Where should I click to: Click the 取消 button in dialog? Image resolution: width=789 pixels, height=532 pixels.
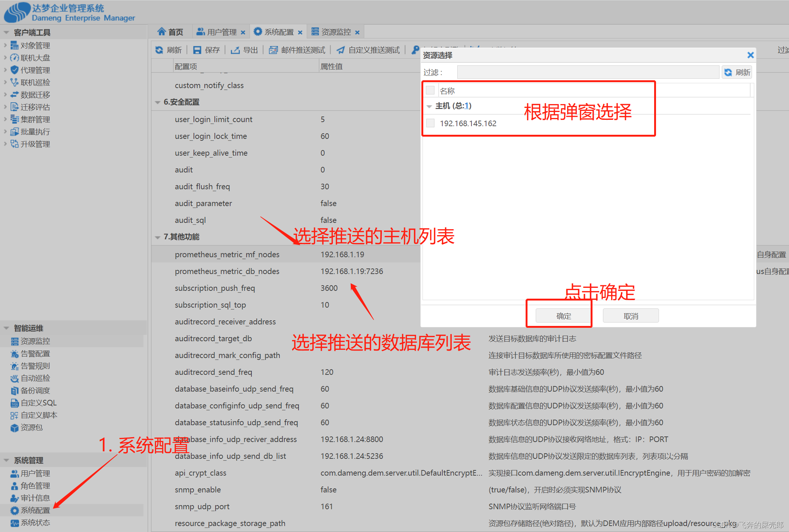631,316
